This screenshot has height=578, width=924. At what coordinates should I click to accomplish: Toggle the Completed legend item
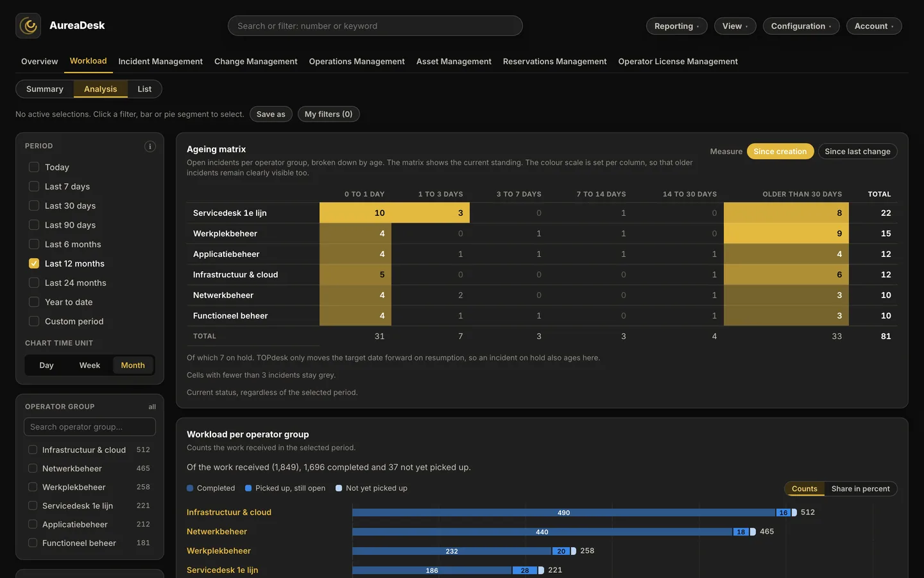point(211,488)
